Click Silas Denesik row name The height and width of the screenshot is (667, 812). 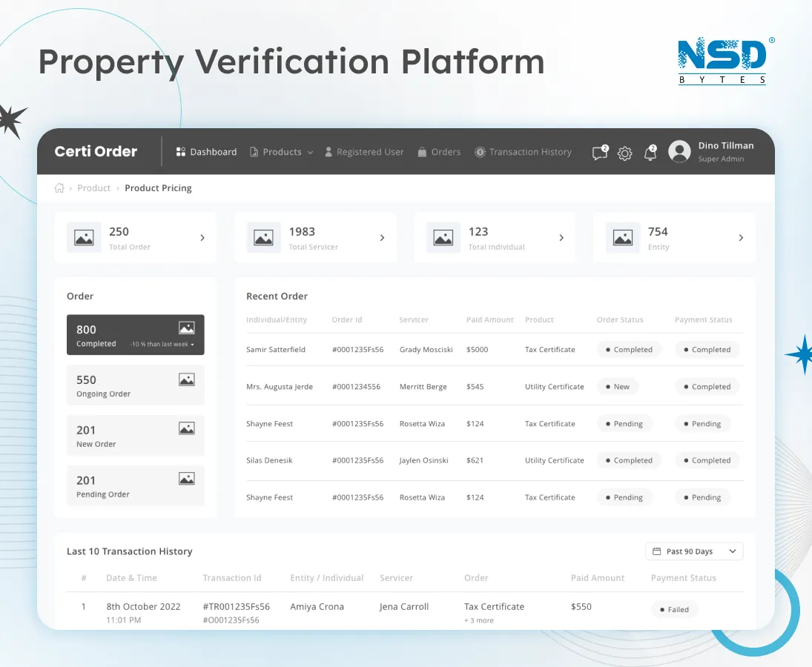[x=269, y=460]
